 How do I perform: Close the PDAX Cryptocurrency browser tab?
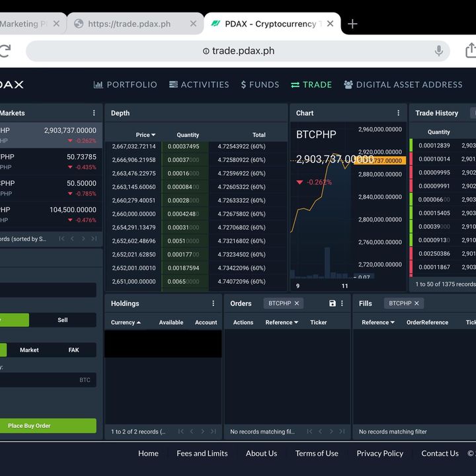329,24
